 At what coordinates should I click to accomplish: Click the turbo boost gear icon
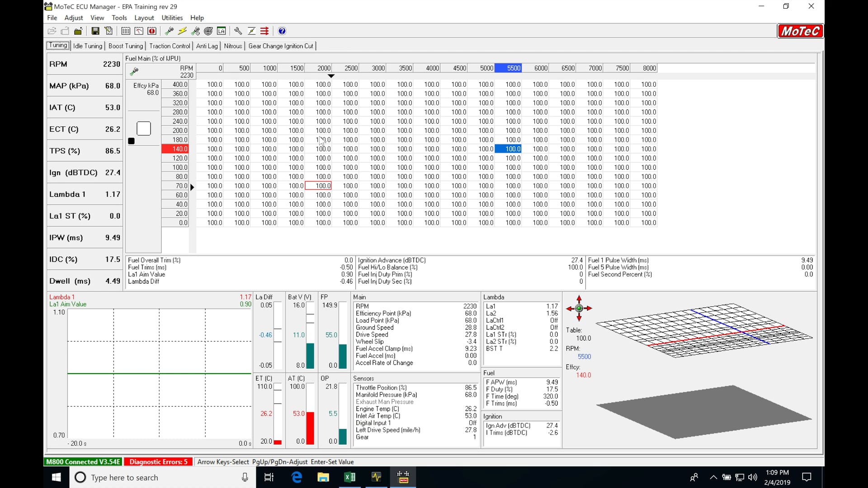point(208,31)
